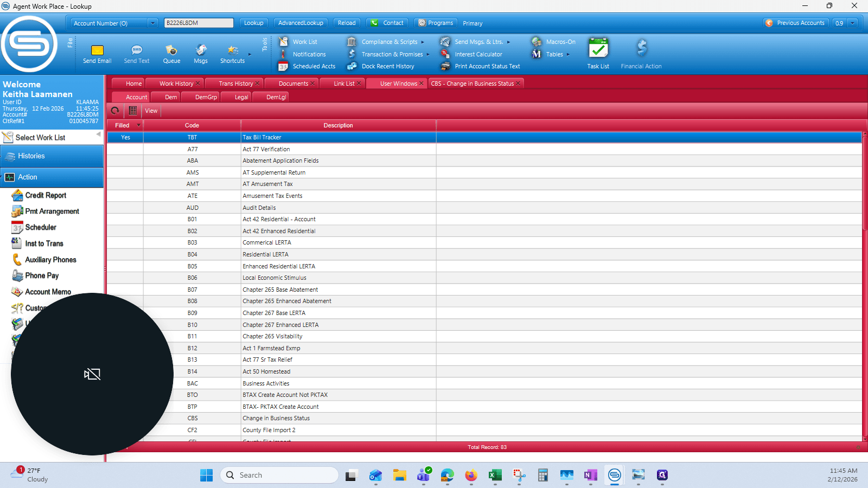Open Scheduled Accts calendar icon

pos(283,66)
